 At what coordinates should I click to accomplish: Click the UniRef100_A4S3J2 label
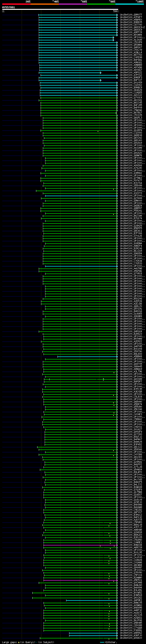[x=131, y=95]
